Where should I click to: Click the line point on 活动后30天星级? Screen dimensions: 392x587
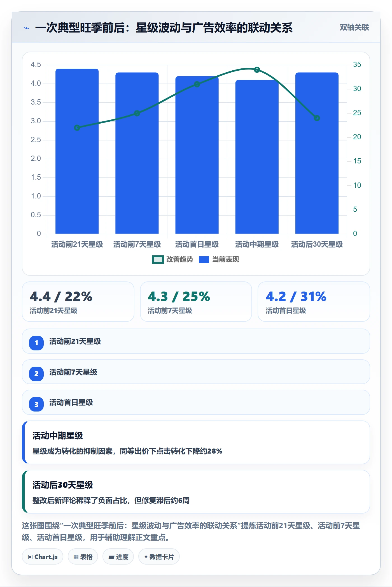point(317,118)
